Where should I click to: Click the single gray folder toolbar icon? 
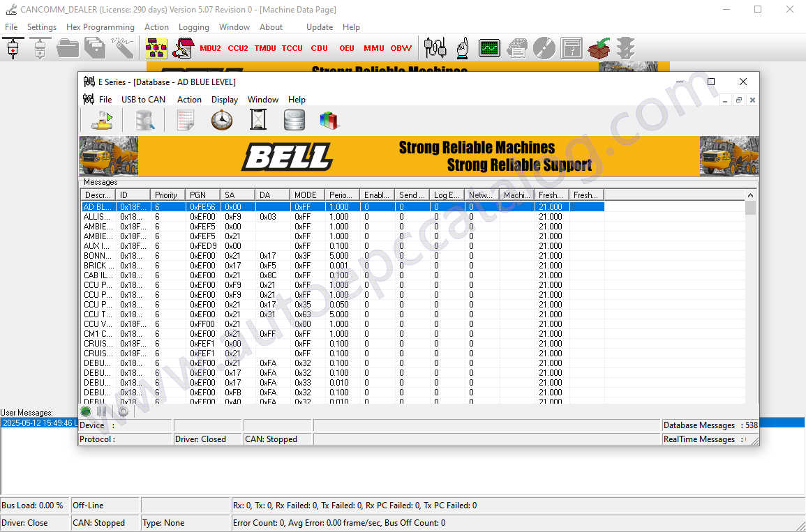tap(67, 47)
